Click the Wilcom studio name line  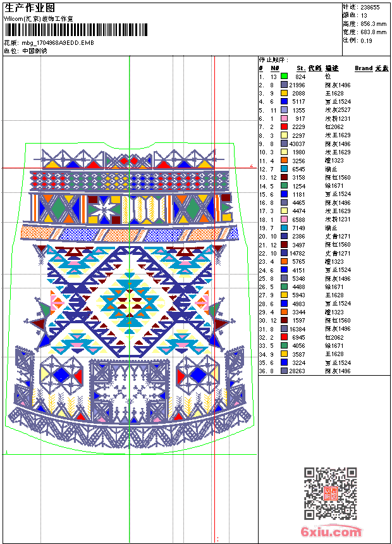click(38, 19)
